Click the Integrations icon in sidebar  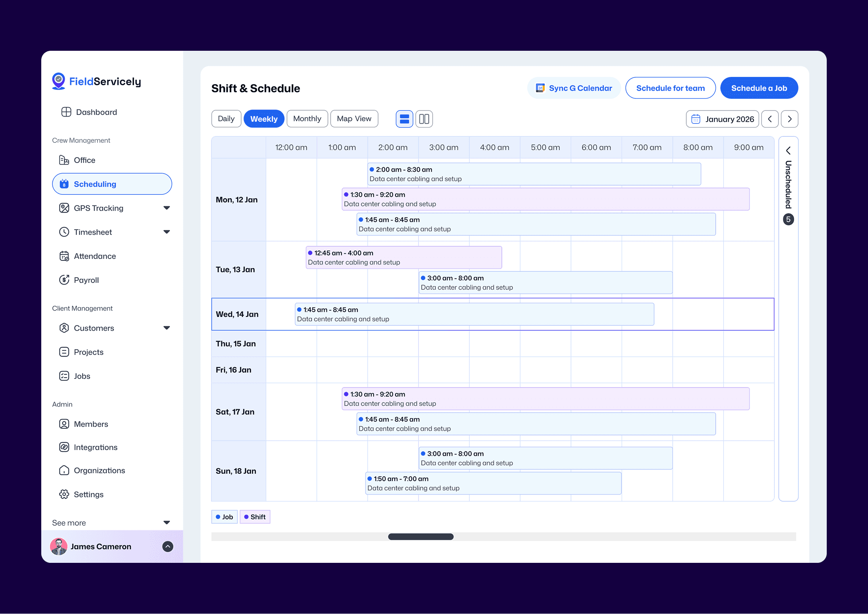coord(64,447)
